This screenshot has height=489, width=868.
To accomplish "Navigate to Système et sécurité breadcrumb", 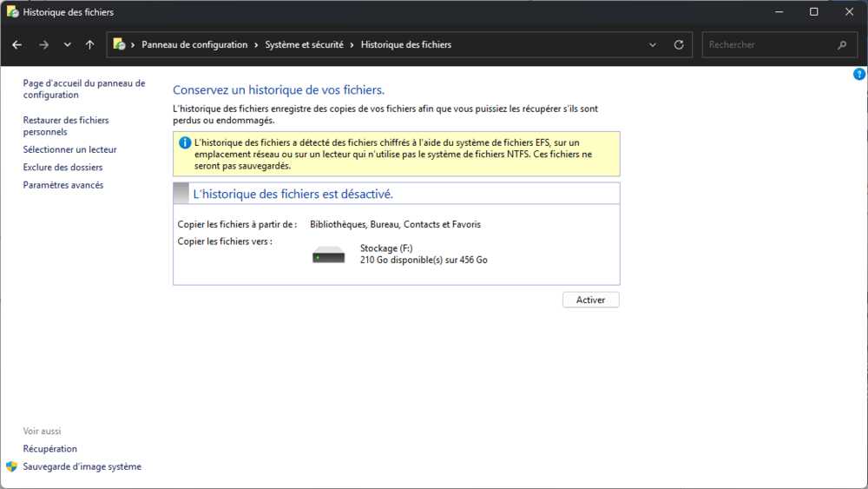I will [304, 45].
